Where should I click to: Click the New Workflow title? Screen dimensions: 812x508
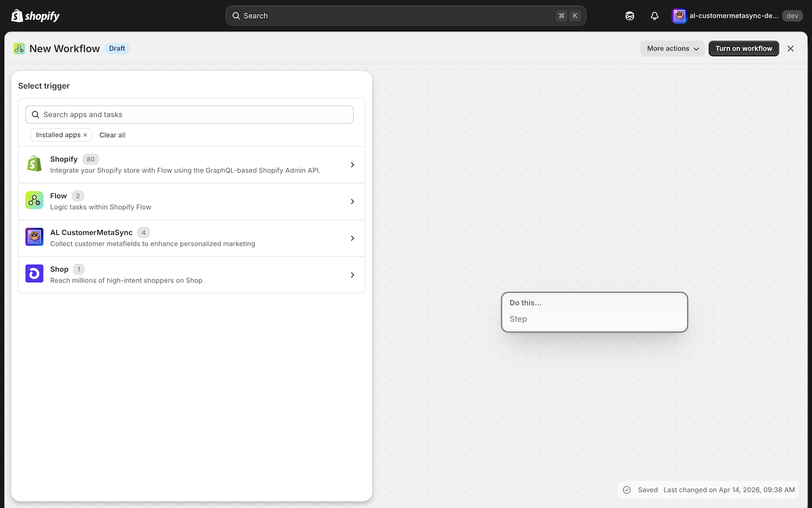[x=65, y=49]
